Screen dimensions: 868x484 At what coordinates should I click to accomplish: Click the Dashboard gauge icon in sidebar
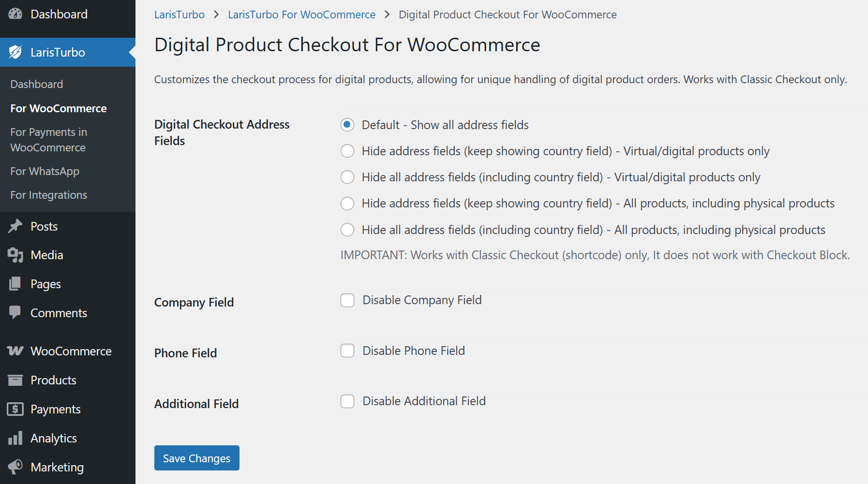point(15,14)
